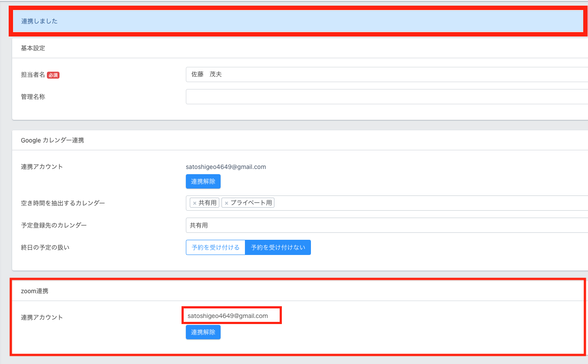This screenshot has height=364, width=588.
Task: Click the zoom連携 section header
Action: click(35, 291)
